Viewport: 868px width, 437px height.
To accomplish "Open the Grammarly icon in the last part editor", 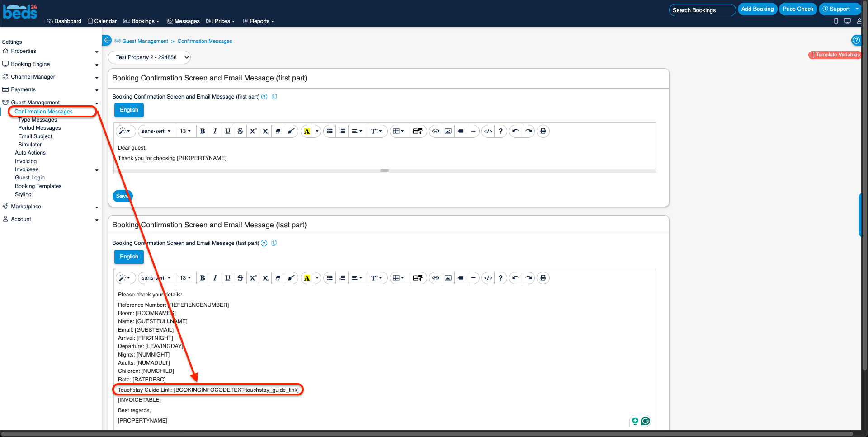I will pyautogui.click(x=646, y=421).
